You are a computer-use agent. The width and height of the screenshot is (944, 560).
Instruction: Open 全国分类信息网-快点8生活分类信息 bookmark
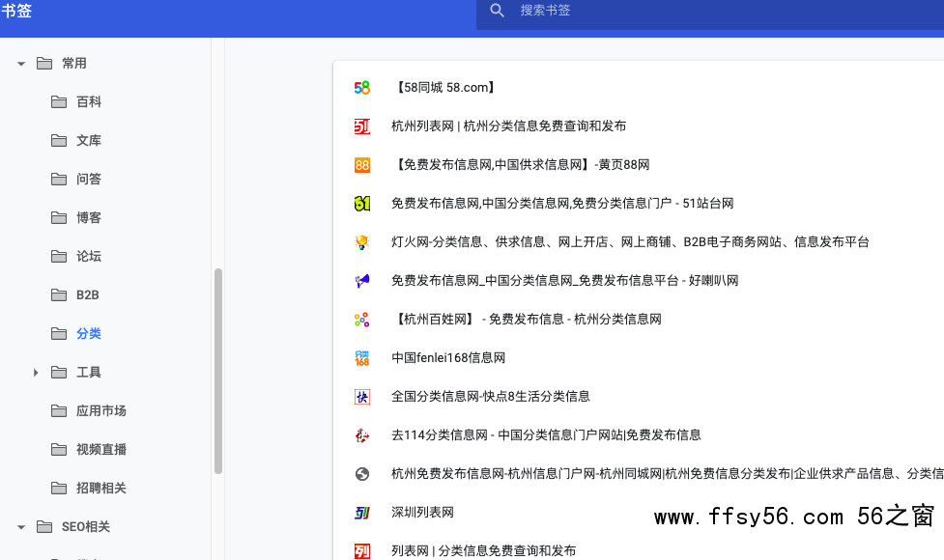[x=491, y=397]
